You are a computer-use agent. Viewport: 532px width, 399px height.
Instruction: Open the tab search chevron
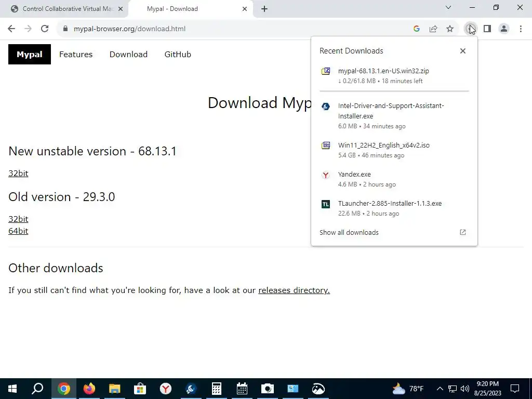tap(448, 7)
